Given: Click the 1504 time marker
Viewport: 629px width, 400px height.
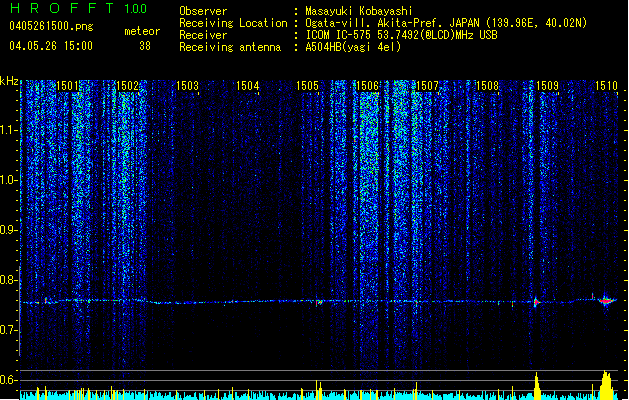Looking at the screenshot, I should [x=248, y=86].
